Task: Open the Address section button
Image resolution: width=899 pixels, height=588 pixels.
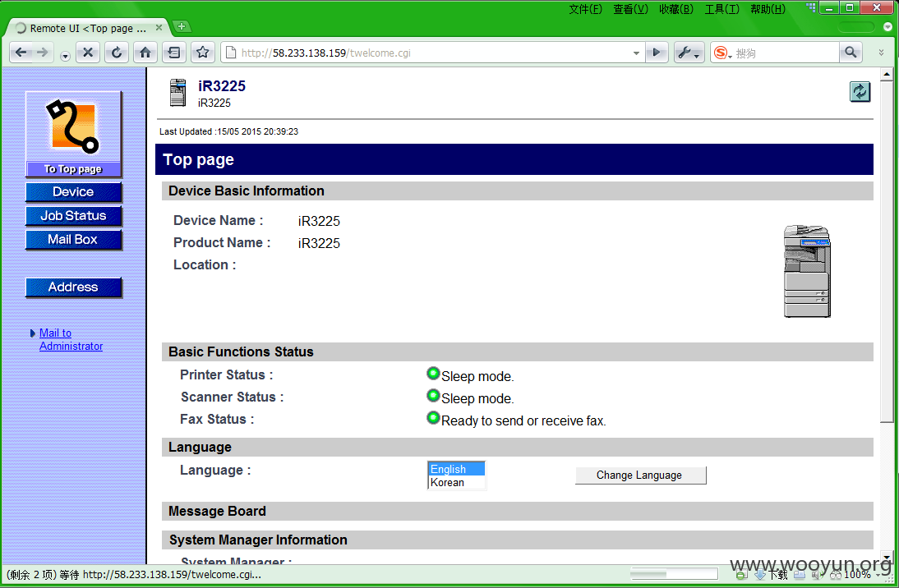Action: pyautogui.click(x=73, y=287)
